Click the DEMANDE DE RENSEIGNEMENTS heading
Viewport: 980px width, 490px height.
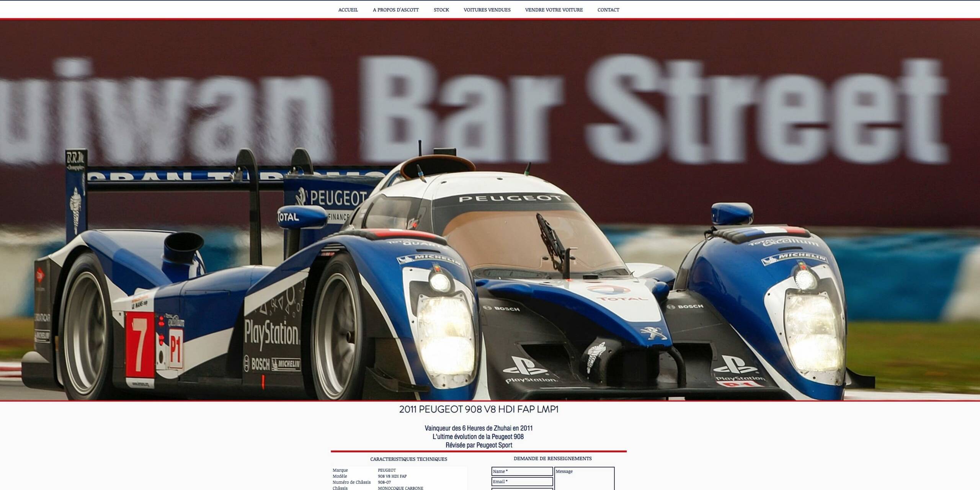(552, 458)
